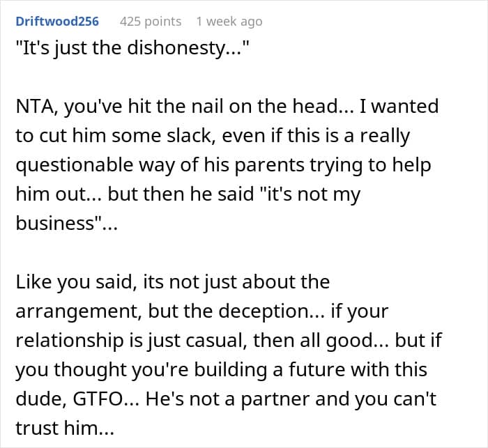
Task: Click the word 'arrangement' in the third paragraph
Action: 79,311
